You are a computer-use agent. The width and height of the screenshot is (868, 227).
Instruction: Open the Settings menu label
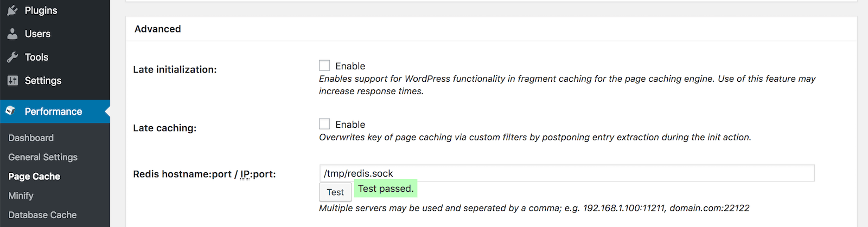43,80
